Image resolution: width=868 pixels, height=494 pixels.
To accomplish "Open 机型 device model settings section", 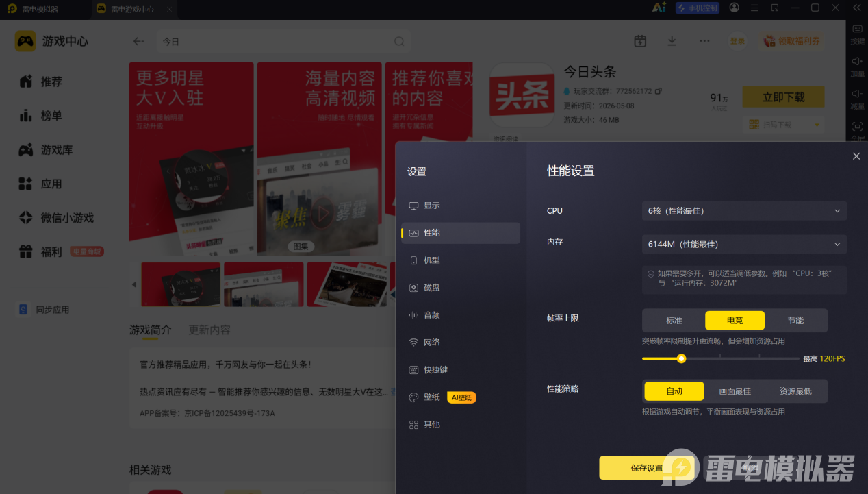I will (460, 260).
